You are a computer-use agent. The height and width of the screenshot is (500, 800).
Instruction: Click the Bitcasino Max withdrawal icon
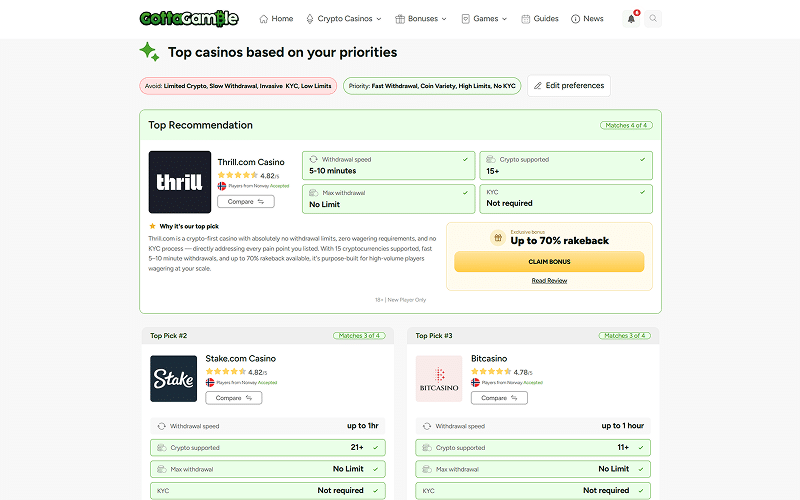427,469
